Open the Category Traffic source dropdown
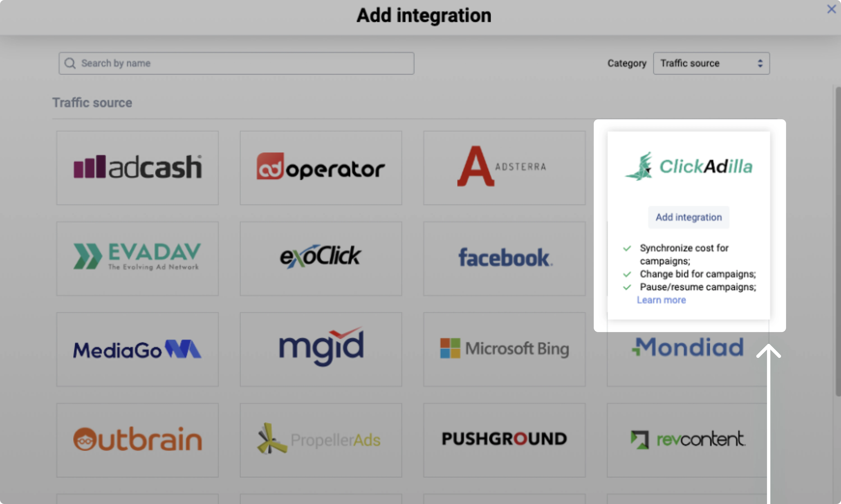This screenshot has height=504, width=841. 711,63
